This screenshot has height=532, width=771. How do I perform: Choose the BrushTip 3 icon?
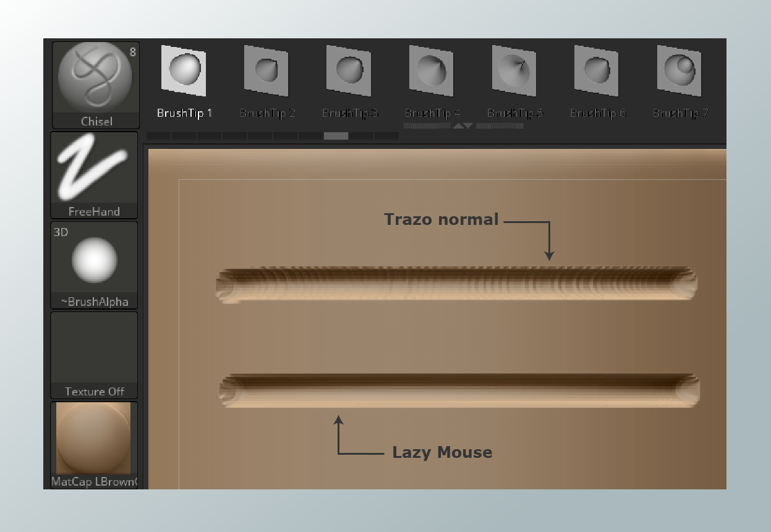click(349, 70)
